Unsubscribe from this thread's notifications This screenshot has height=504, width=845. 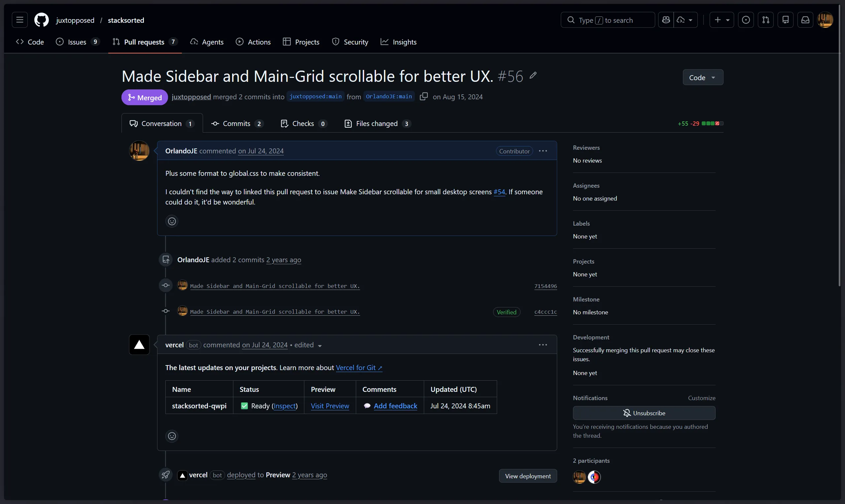(644, 413)
